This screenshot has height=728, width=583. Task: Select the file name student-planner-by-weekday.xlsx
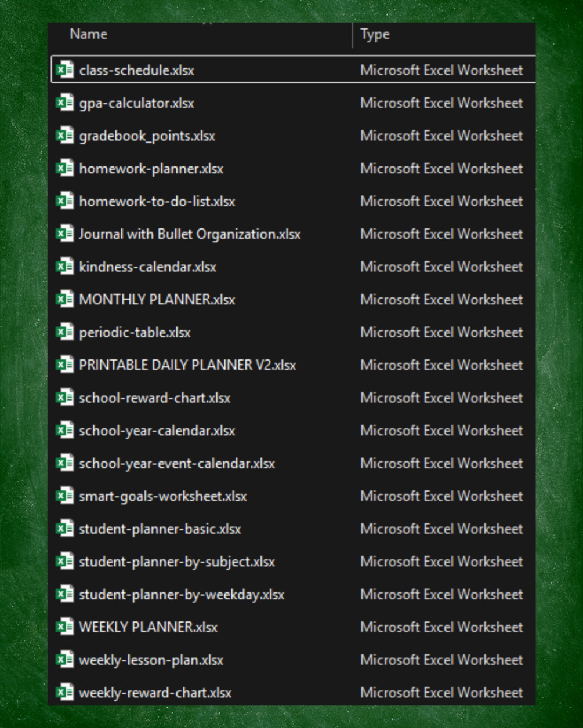click(182, 594)
